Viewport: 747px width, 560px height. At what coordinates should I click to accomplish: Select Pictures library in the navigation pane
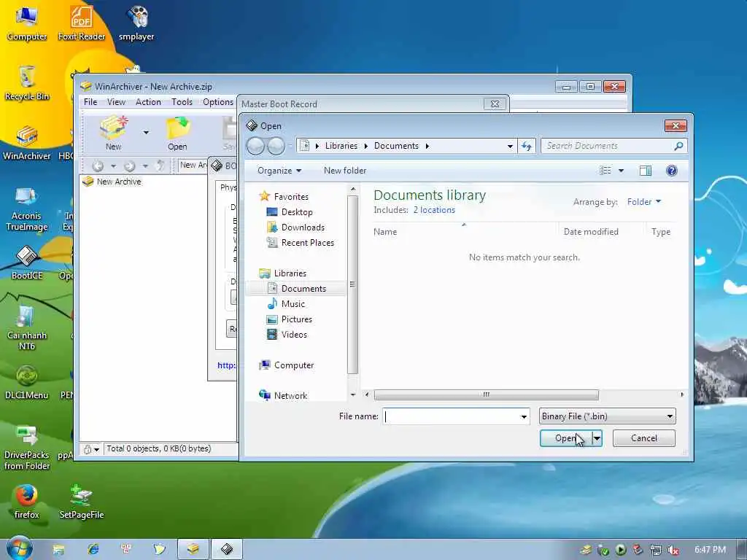point(297,319)
